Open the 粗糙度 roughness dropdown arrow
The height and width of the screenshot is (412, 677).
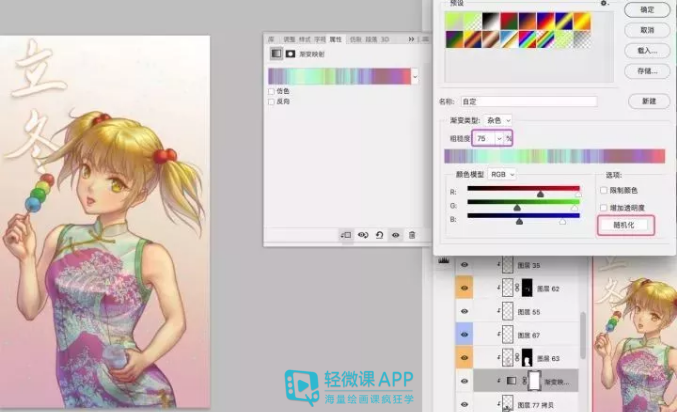pos(500,139)
